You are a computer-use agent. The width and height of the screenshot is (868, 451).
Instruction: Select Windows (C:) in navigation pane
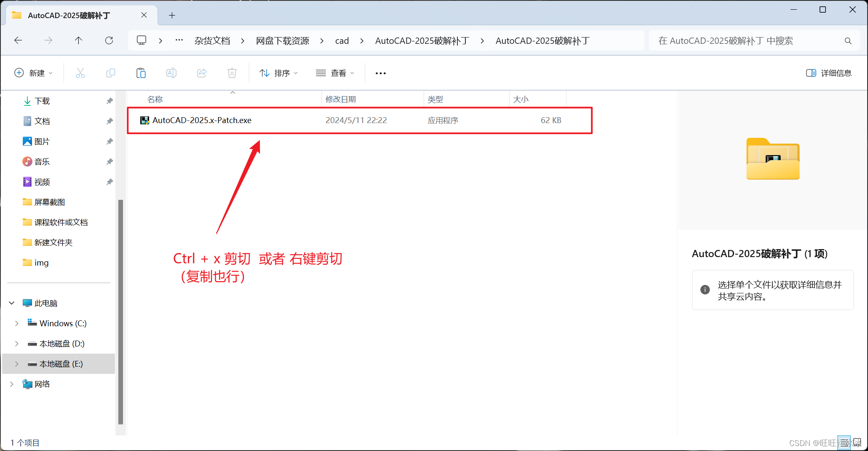click(63, 323)
